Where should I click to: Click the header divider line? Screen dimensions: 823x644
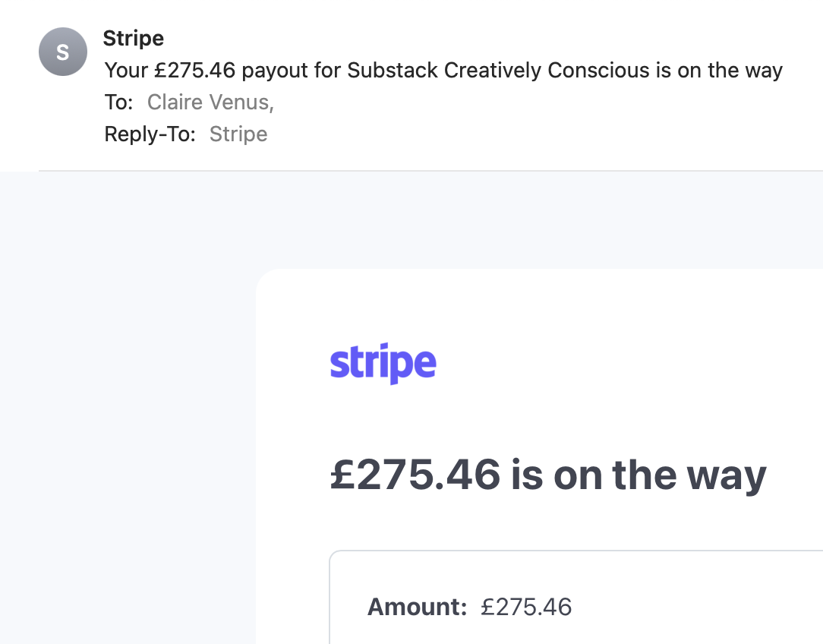point(425,171)
